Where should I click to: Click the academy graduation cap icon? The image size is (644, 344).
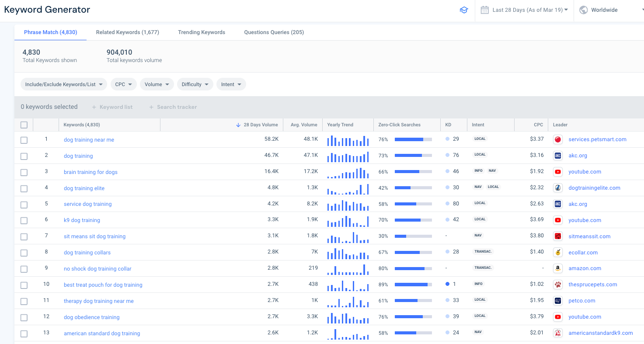[x=464, y=10]
